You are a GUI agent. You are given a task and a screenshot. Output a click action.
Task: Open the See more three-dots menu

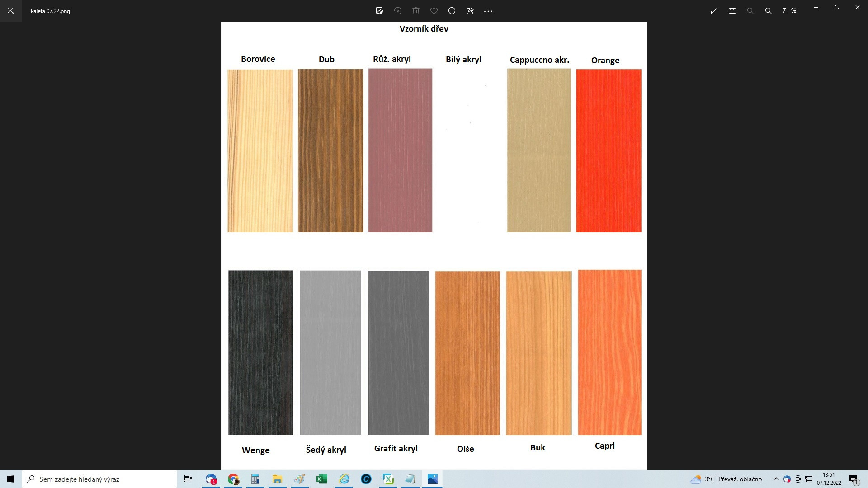(488, 11)
